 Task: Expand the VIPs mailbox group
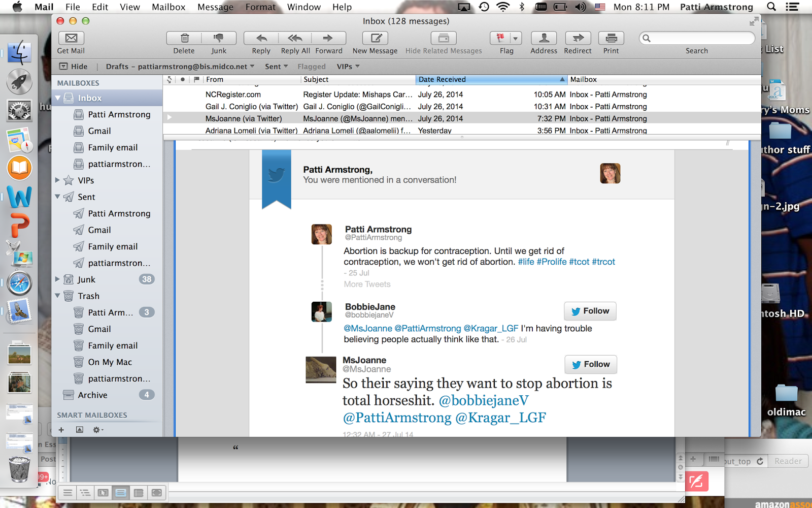(x=57, y=180)
